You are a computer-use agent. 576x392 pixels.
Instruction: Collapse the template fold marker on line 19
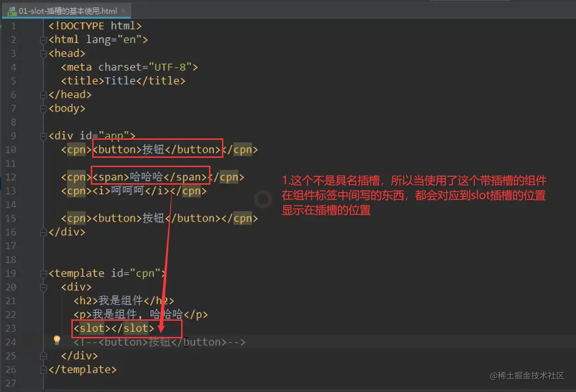44,274
